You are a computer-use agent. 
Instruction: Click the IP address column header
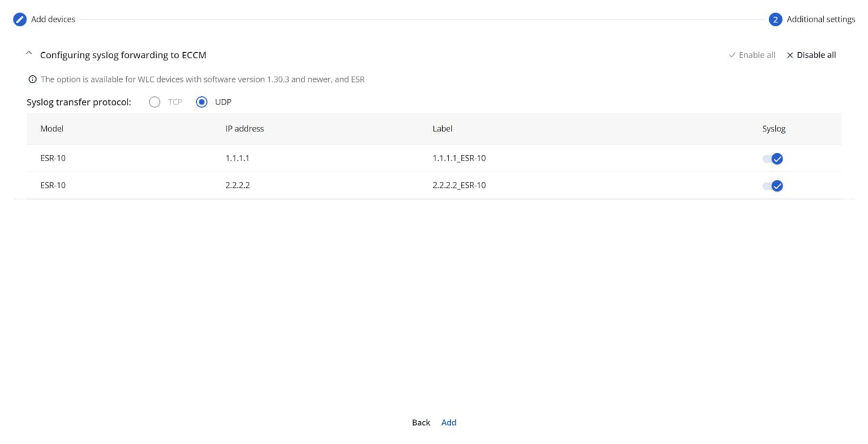pyautogui.click(x=245, y=129)
